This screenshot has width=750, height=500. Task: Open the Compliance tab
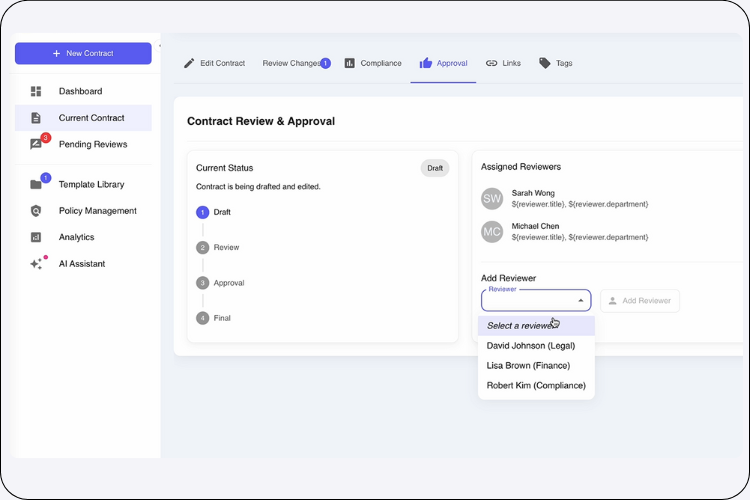(373, 63)
